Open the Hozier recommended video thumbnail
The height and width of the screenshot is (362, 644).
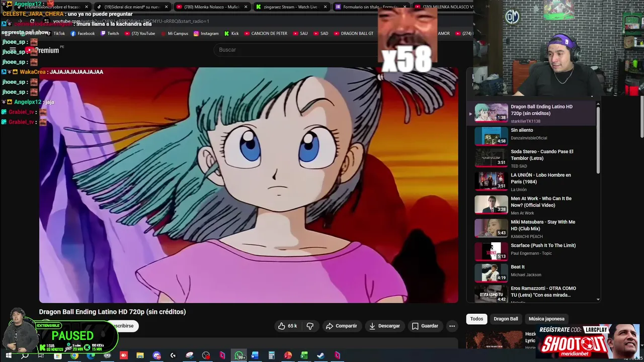coord(494,339)
